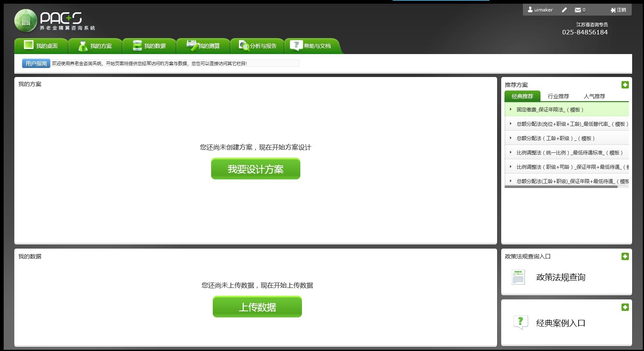Screen dimensions: 644x351
Task: Open the 我的方案 tab
Action: [95, 46]
